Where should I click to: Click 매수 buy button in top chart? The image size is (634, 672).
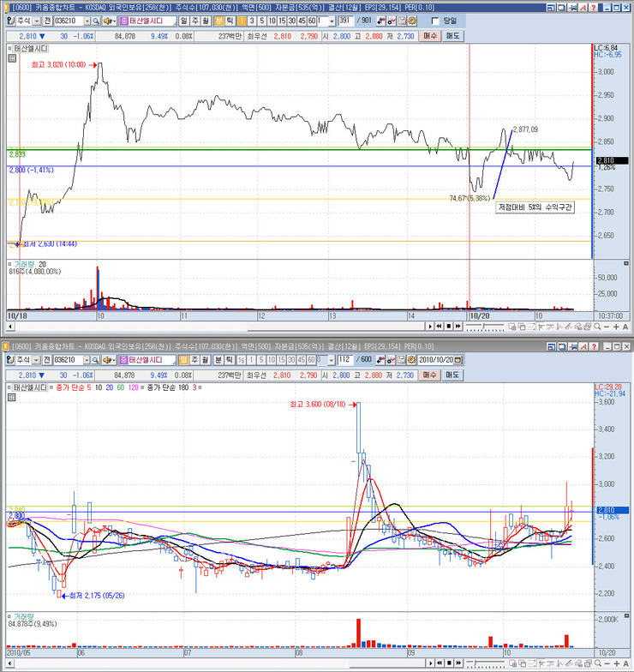tap(430, 36)
